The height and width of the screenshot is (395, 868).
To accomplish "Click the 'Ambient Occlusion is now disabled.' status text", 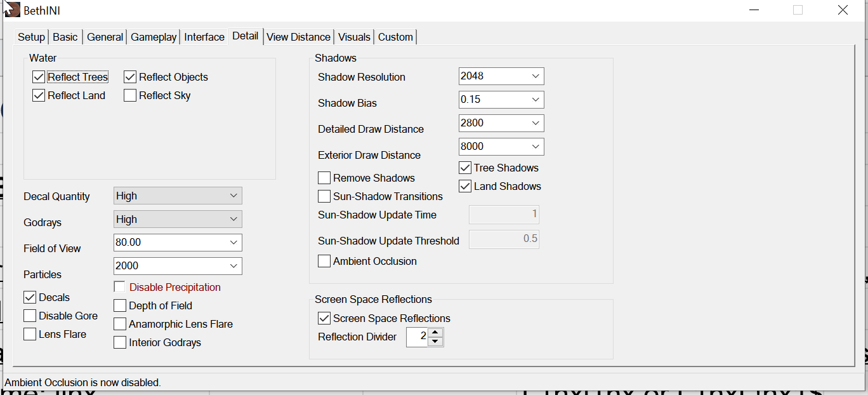I will 82,382.
